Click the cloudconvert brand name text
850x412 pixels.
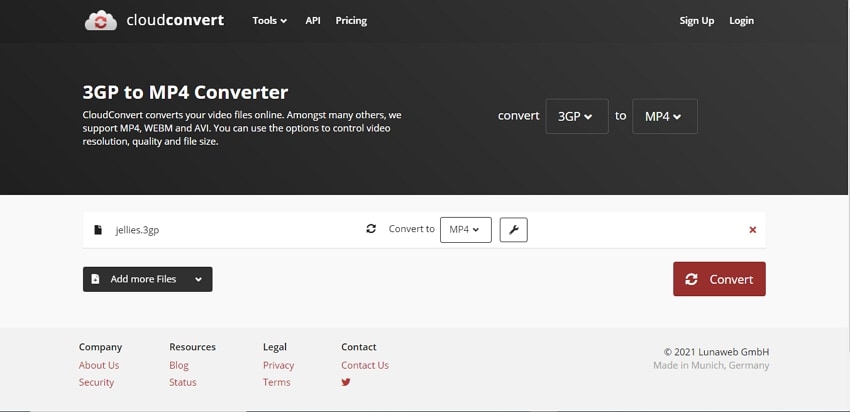tap(175, 21)
